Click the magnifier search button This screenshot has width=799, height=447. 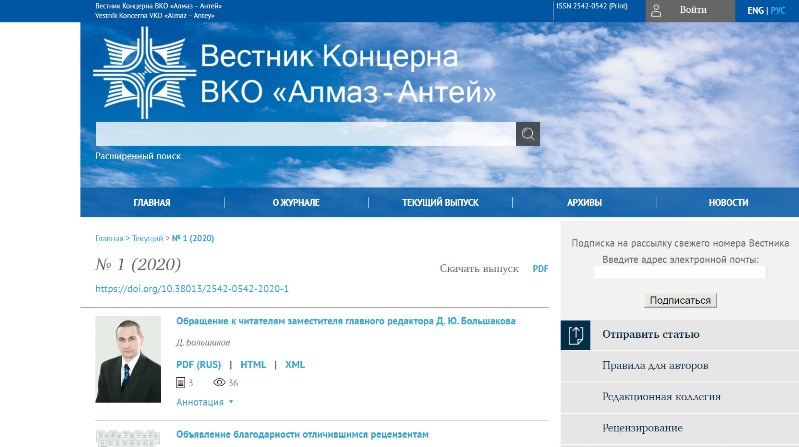point(528,134)
